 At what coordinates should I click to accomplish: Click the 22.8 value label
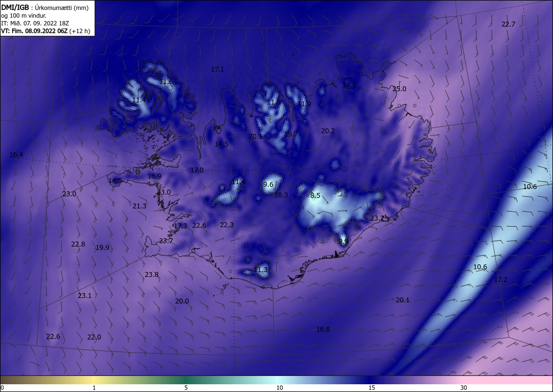(78, 244)
